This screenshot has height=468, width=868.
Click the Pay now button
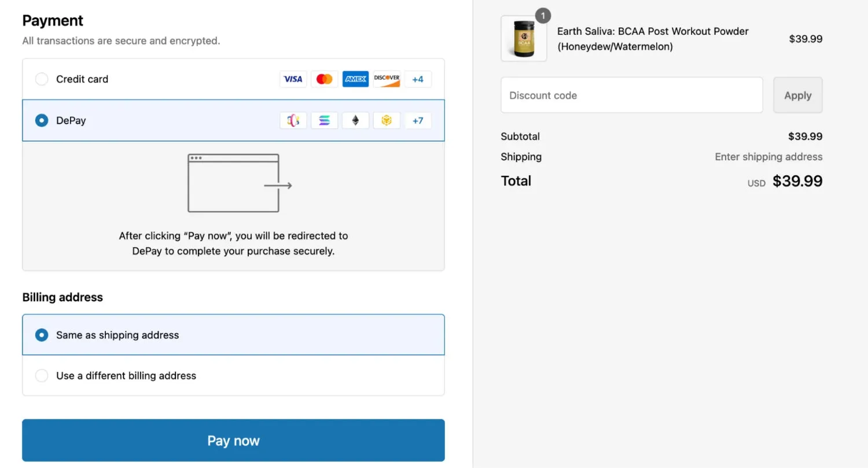pyautogui.click(x=233, y=440)
